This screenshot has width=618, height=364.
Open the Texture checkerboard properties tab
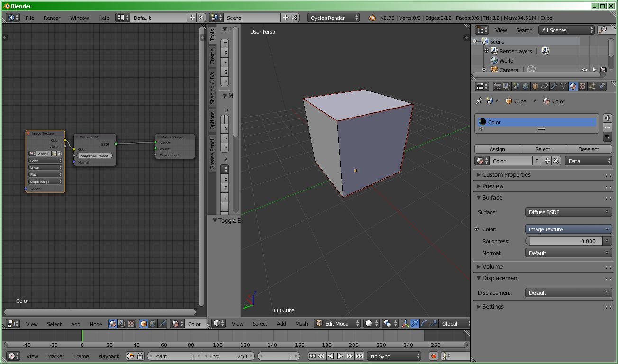(582, 86)
